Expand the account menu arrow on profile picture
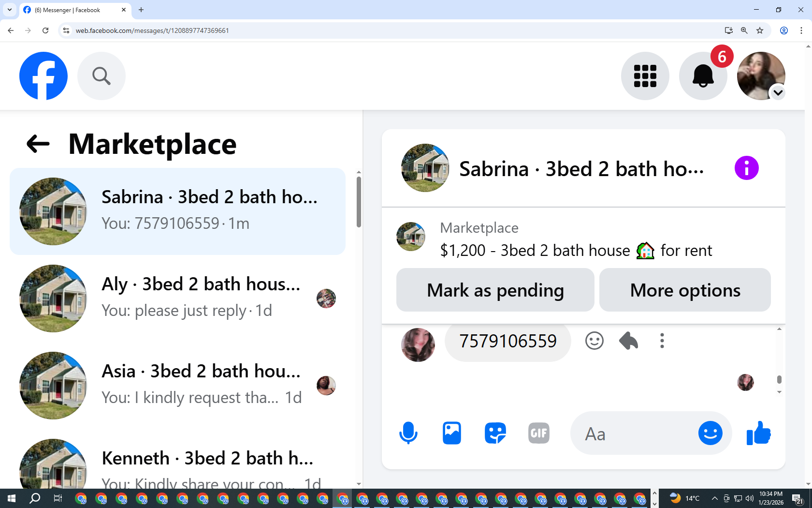 (x=778, y=92)
